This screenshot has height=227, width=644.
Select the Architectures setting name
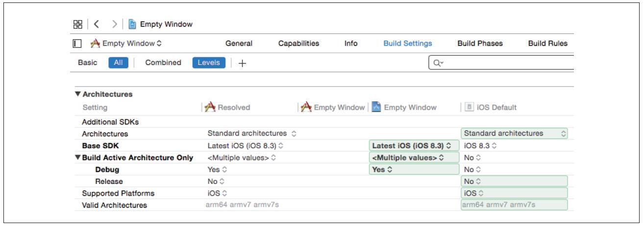(x=105, y=134)
